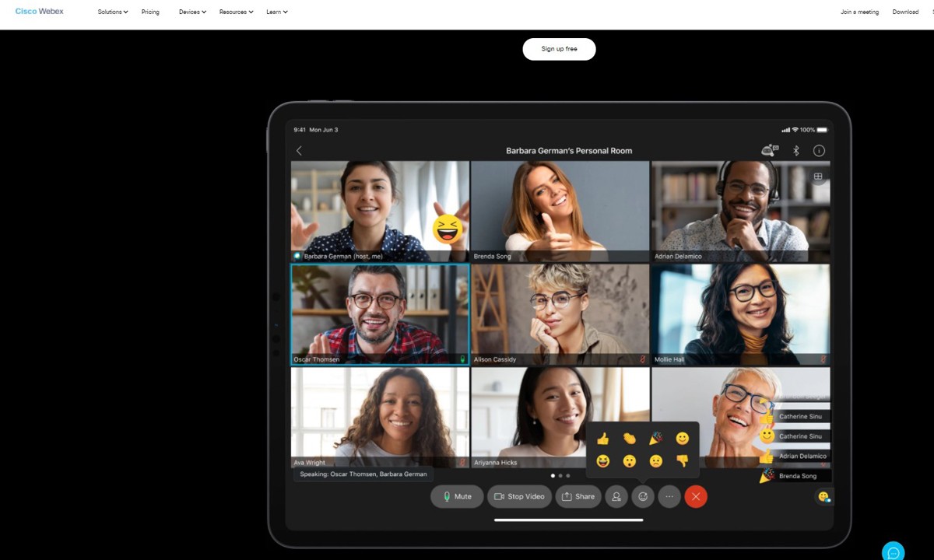934x560 pixels.
Task: Click the Bluetooth icon in meeting header
Action: (x=795, y=151)
